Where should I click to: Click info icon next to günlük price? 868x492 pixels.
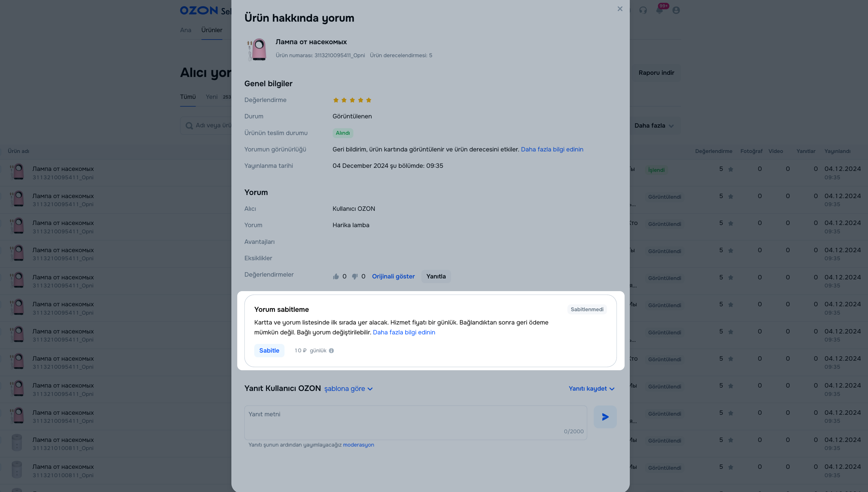coord(331,351)
